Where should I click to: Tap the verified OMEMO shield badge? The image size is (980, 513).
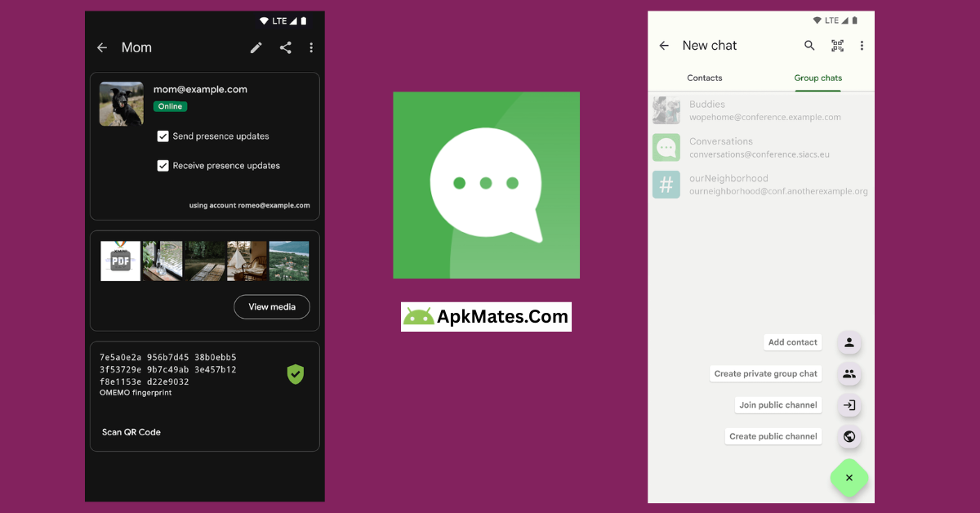point(296,374)
